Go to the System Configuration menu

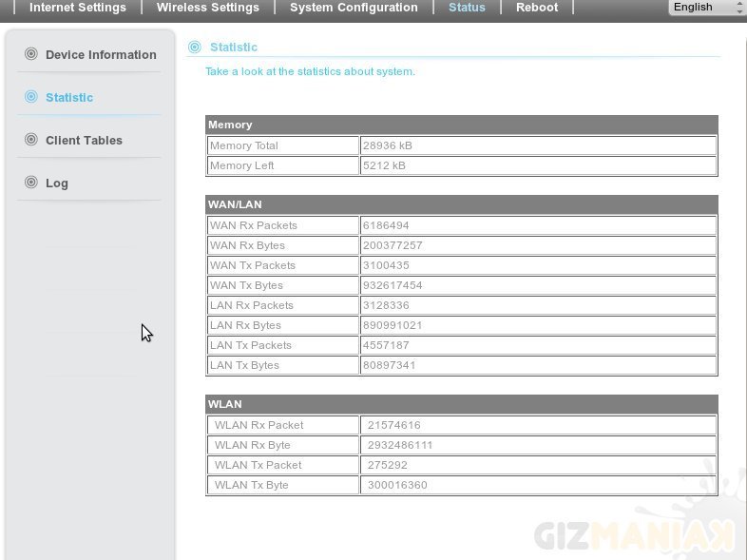(x=354, y=8)
